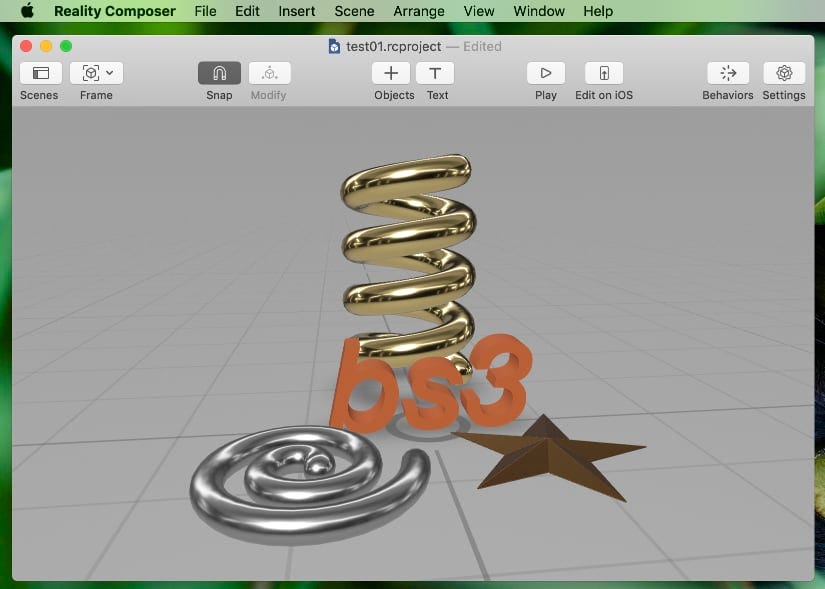Click the green full-screen window button

(66, 46)
